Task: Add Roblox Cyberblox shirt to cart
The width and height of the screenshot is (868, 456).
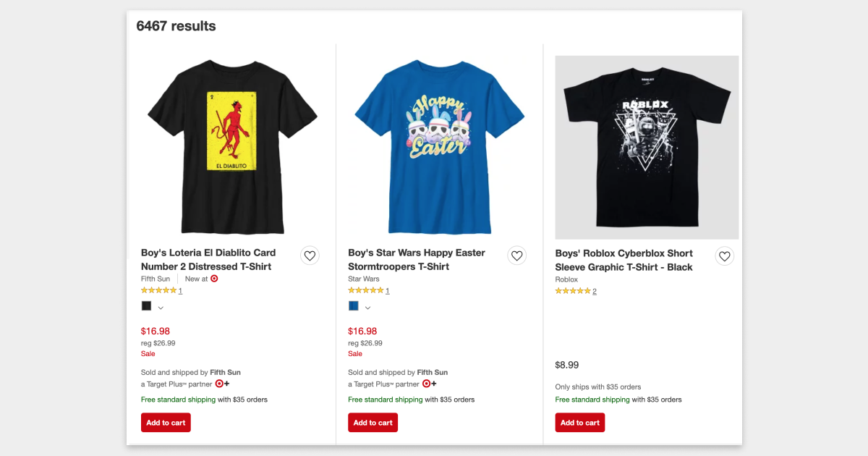Action: pyautogui.click(x=580, y=423)
